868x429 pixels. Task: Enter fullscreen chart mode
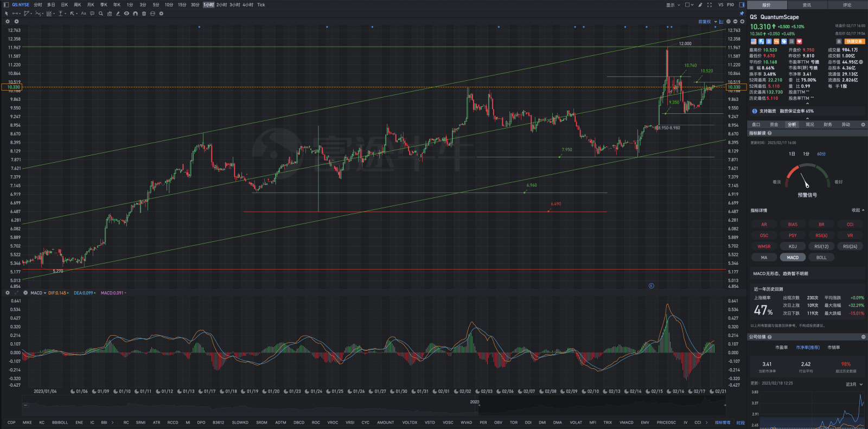pyautogui.click(x=710, y=5)
